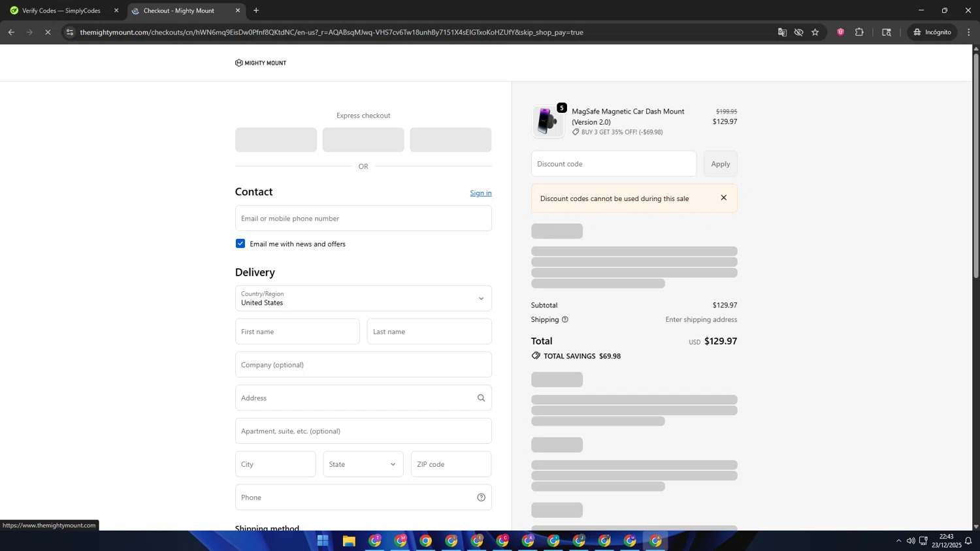Click the Last name field

click(x=429, y=332)
